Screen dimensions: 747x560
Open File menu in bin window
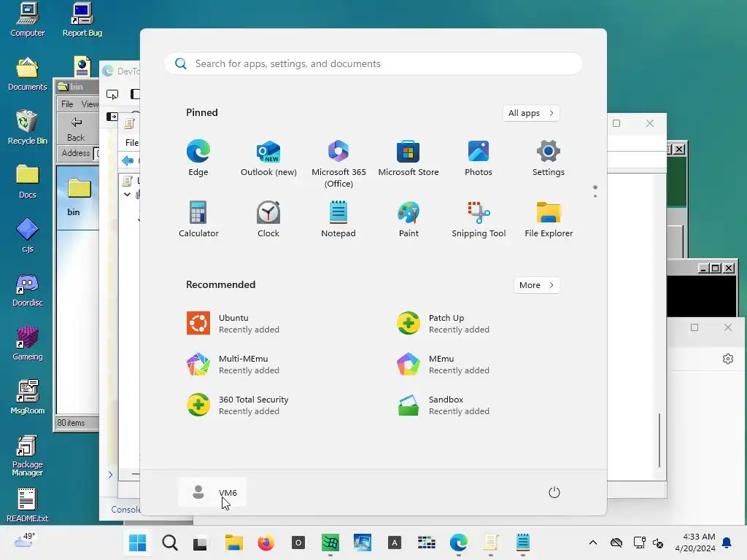(x=67, y=104)
